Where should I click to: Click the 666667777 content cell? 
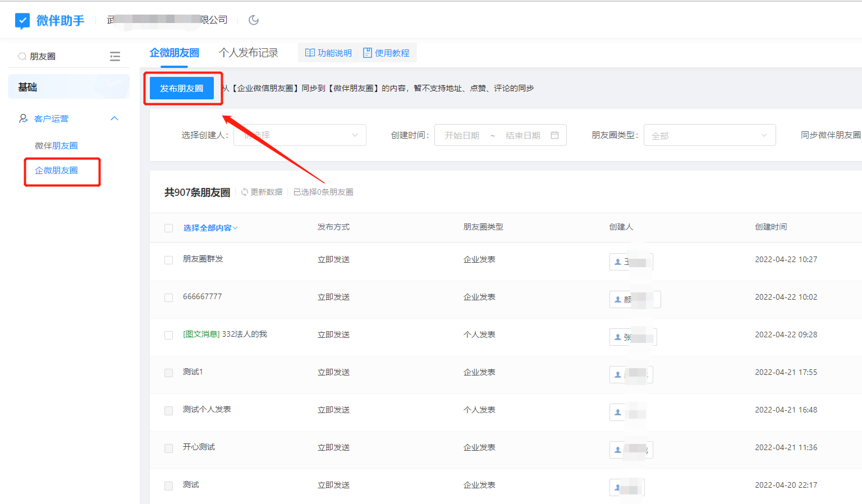pyautogui.click(x=202, y=296)
